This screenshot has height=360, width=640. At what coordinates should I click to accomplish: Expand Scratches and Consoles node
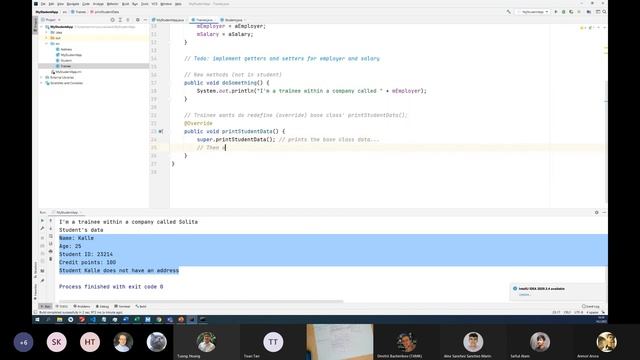coord(42,83)
